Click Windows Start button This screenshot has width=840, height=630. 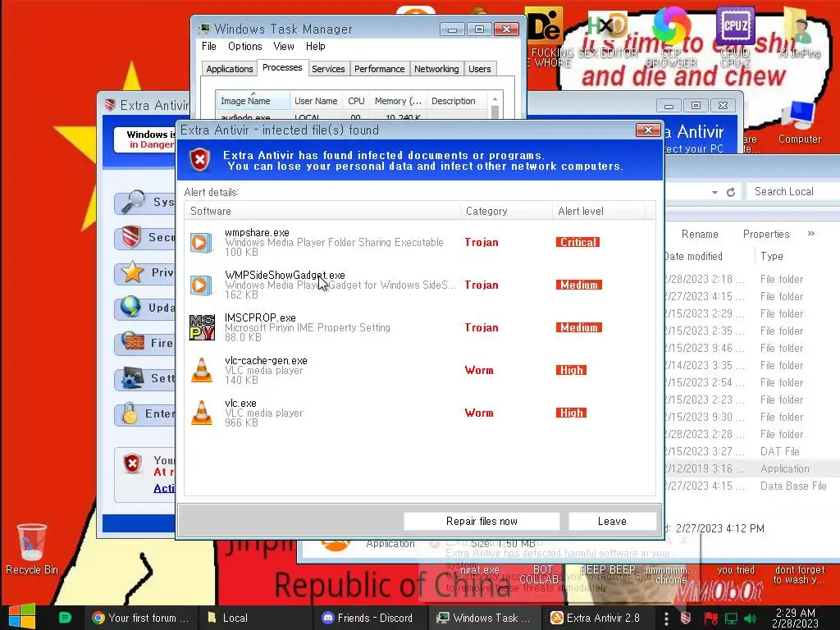point(22,617)
